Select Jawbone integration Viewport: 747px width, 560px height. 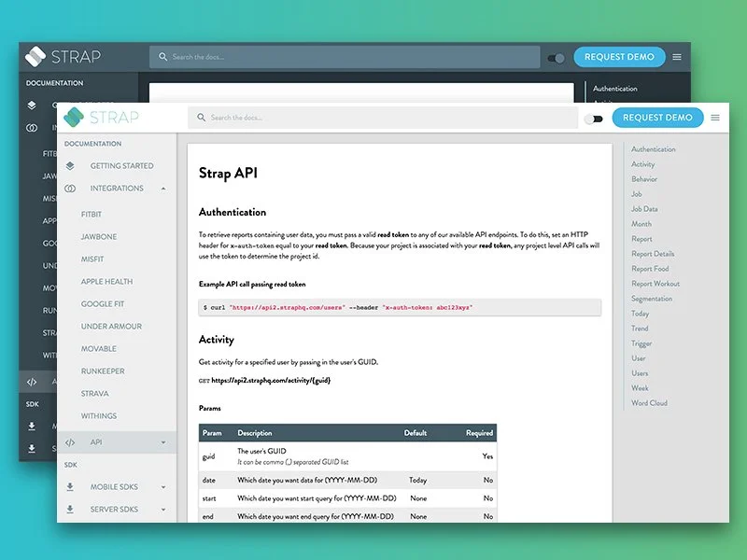[x=99, y=237]
